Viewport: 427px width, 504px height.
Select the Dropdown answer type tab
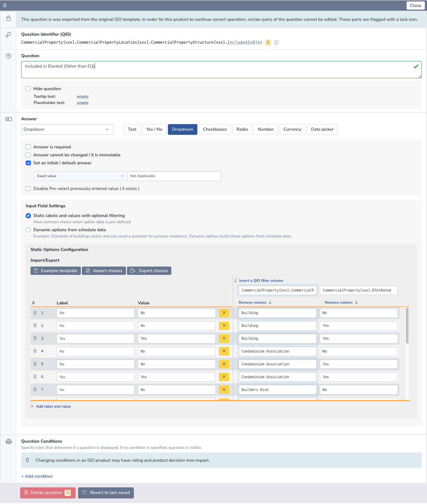182,129
